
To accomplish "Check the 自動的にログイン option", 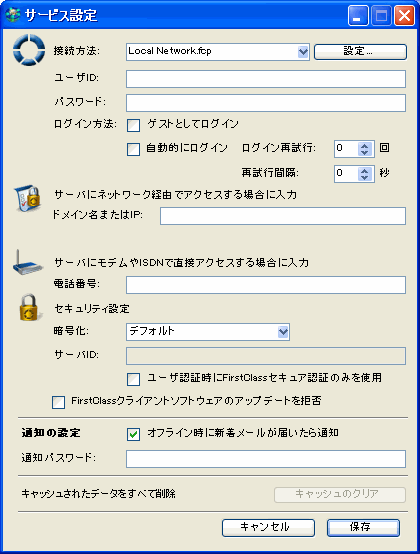I will [x=134, y=149].
